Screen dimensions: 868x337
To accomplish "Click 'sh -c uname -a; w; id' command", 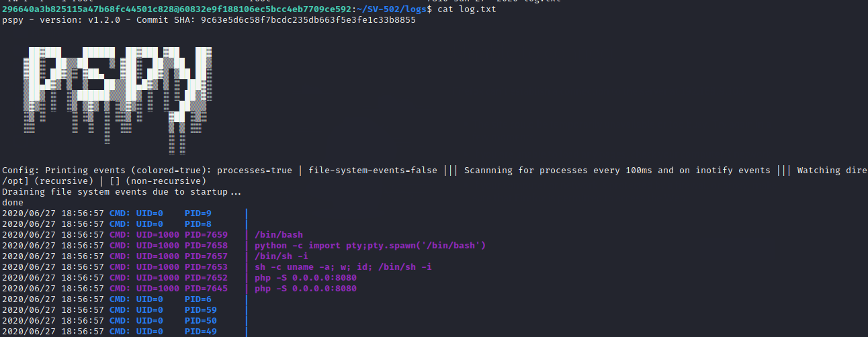I will pyautogui.click(x=343, y=267).
